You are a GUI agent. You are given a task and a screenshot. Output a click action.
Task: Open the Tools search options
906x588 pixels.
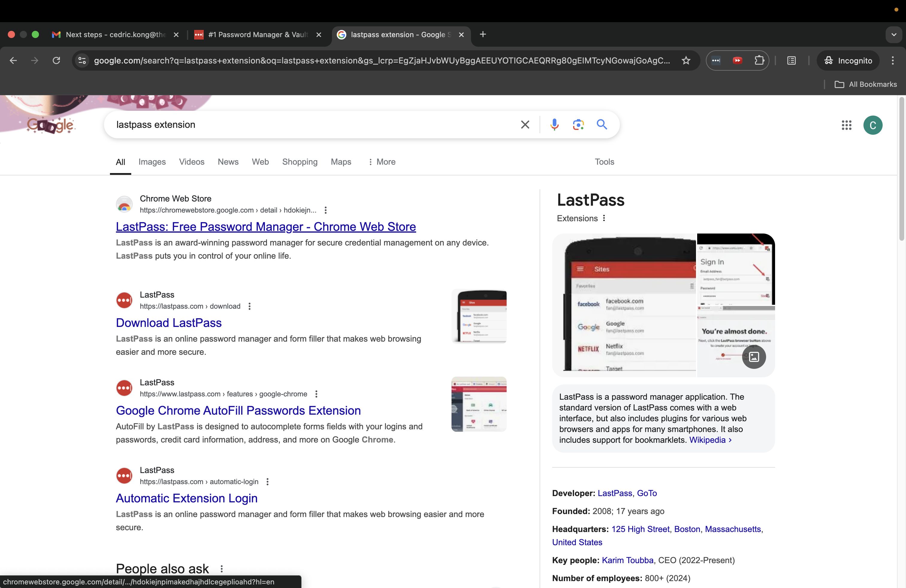[x=605, y=162]
